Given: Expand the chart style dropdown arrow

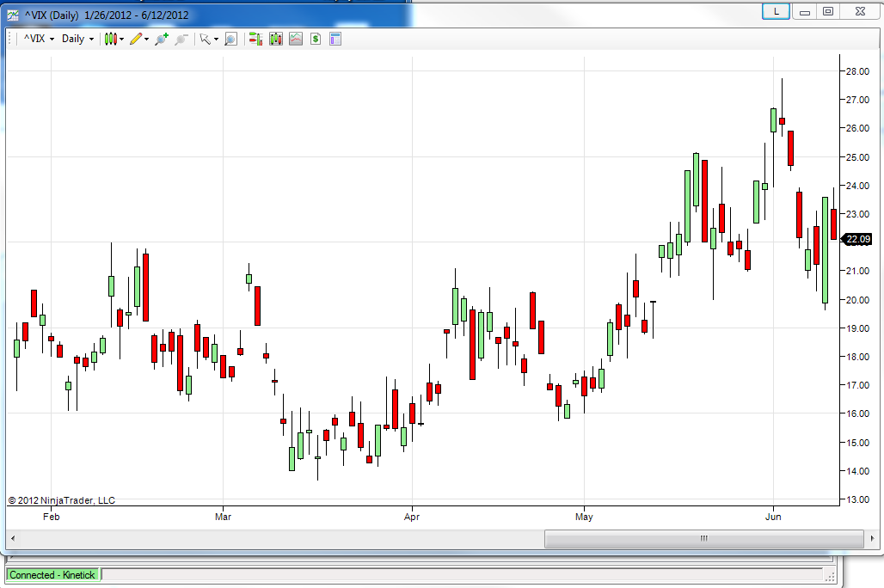Looking at the screenshot, I should coord(122,40).
